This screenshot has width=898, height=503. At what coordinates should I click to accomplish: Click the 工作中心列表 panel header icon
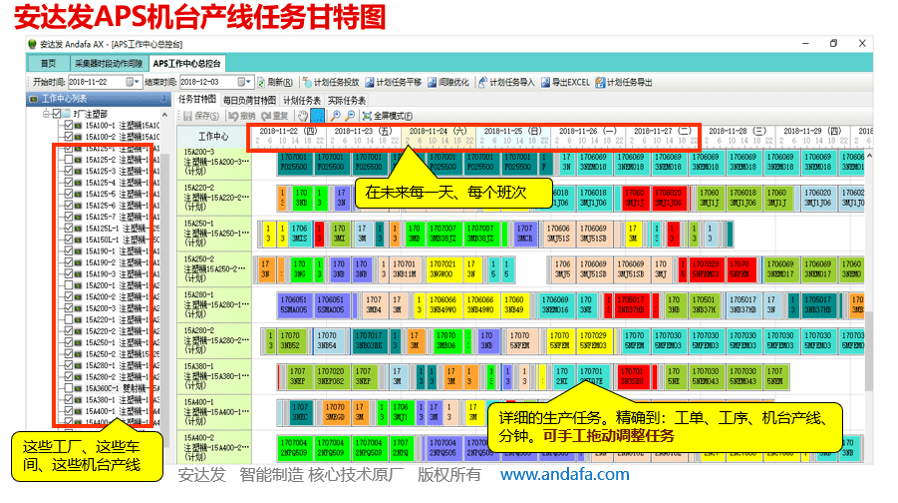point(34,99)
